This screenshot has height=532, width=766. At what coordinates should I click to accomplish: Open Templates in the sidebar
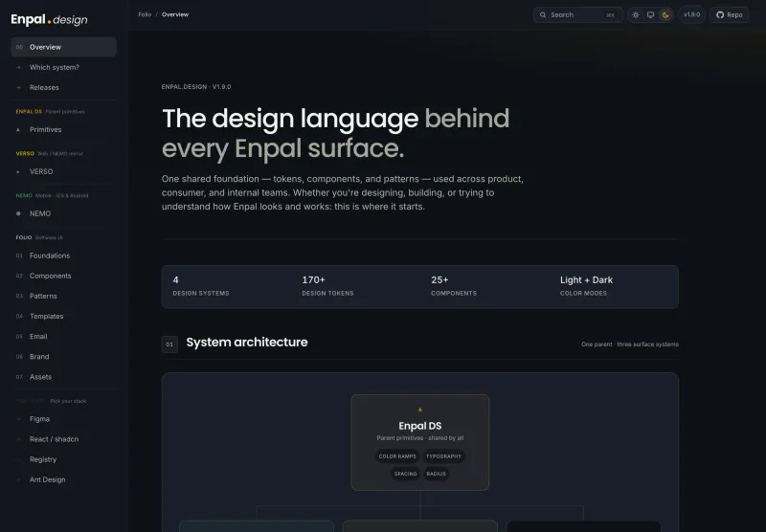(63, 317)
